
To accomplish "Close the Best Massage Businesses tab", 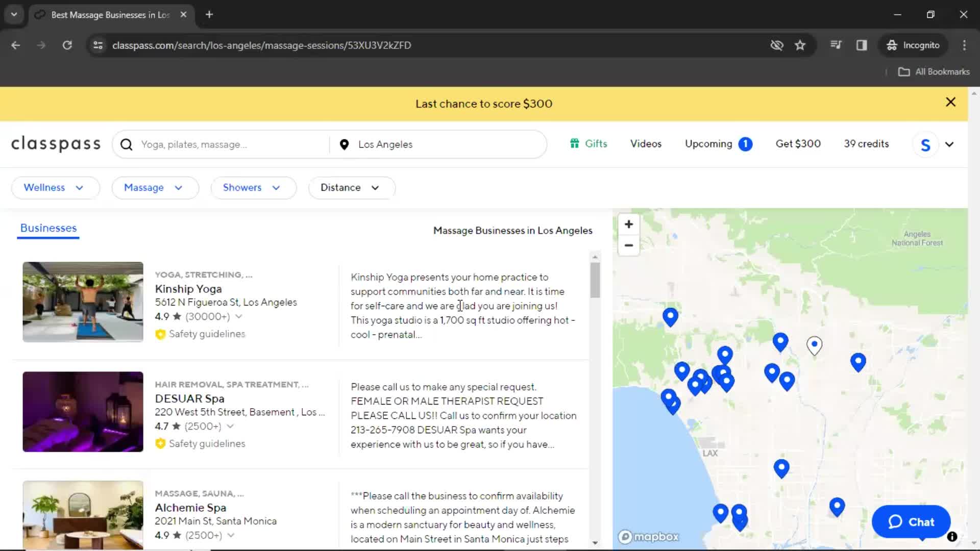I will [183, 15].
